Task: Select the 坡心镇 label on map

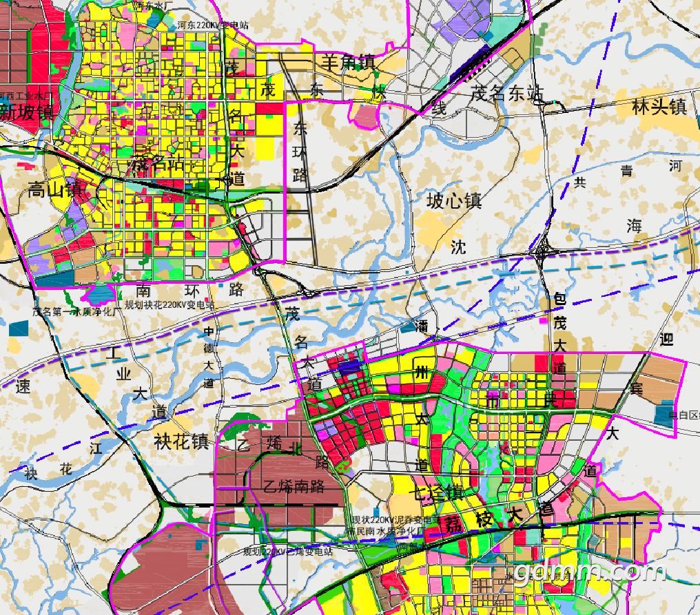Action: (x=454, y=200)
